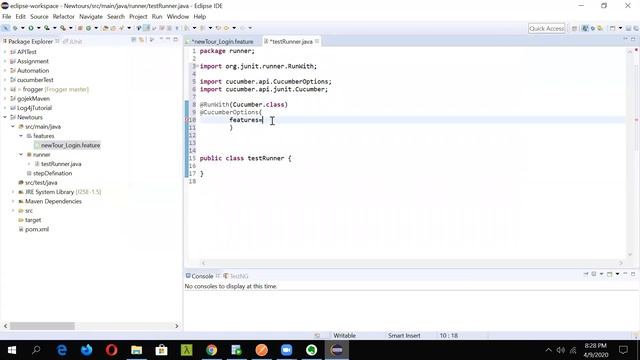Click the Writable status bar entry
Viewport: 640px width, 360px height.
[344, 336]
